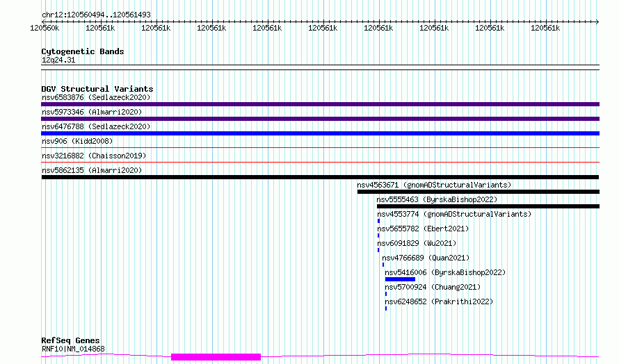Screen dimensions: 619x364
Task: Select the nsv5973346 (Almarri2020) label
Action: click(92, 112)
